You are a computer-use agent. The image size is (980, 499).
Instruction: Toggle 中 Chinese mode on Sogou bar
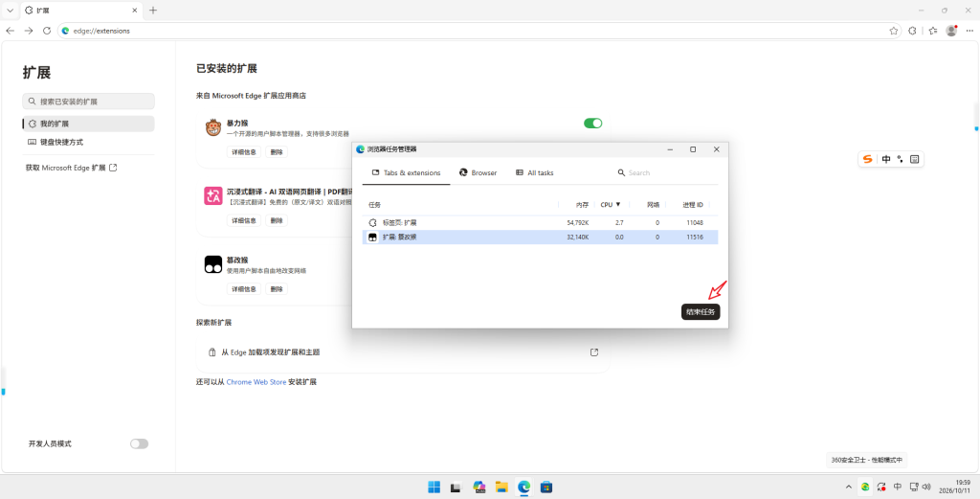click(x=886, y=159)
